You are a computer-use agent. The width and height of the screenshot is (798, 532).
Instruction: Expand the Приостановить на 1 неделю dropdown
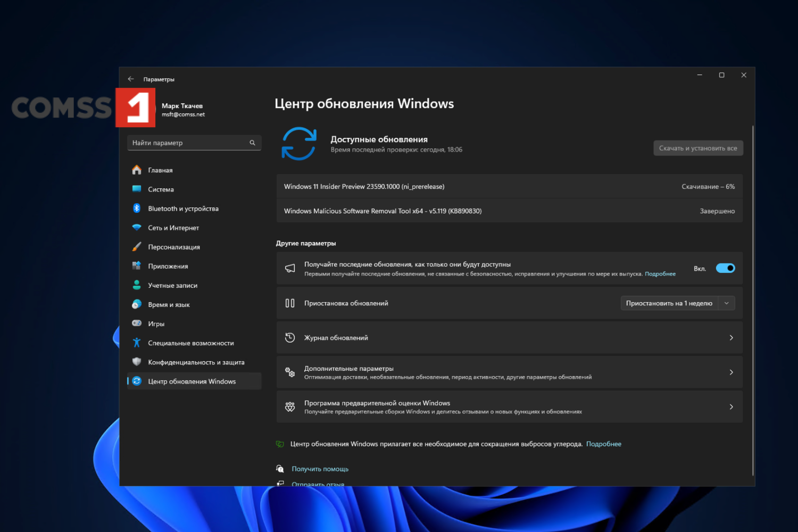coord(726,303)
